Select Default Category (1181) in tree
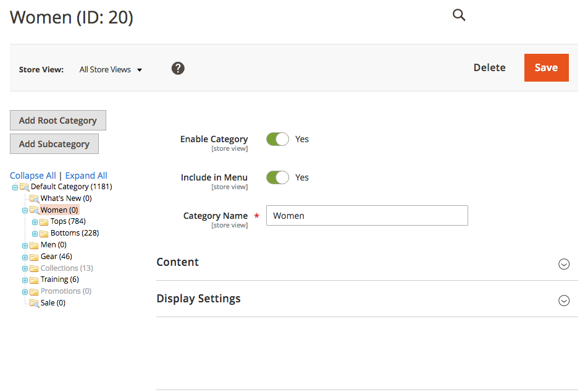Screen dimensions: 588x392 (71, 187)
